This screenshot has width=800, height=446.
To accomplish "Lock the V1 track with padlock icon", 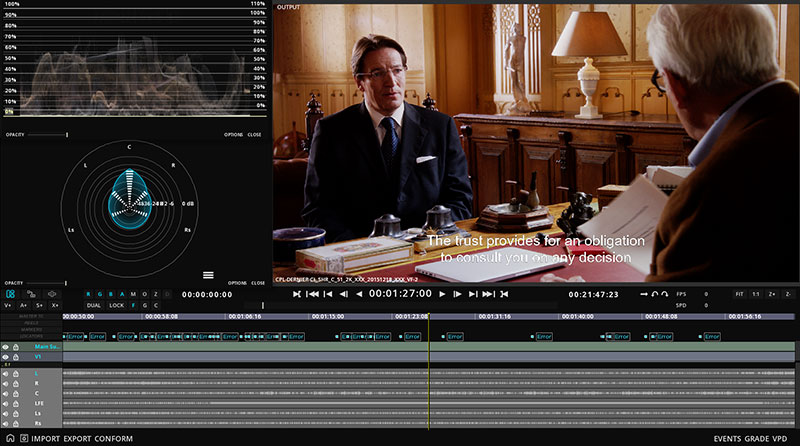I will tap(17, 356).
